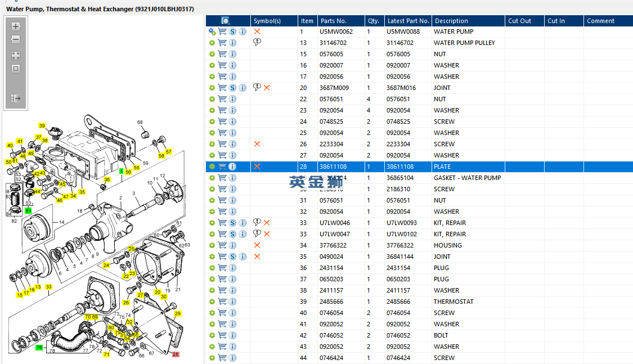The image size is (633, 364).
Task: Select the THERMOSTAT description cell
Action: (454, 302)
